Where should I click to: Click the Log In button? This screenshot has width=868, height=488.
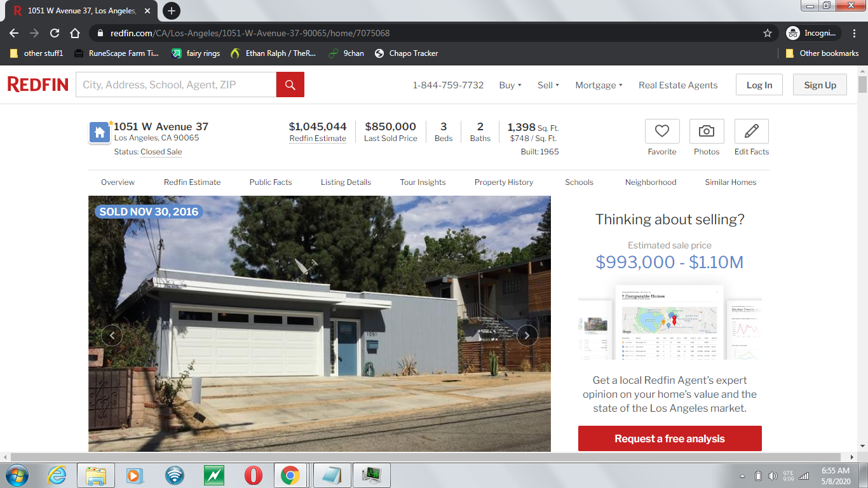click(x=759, y=85)
